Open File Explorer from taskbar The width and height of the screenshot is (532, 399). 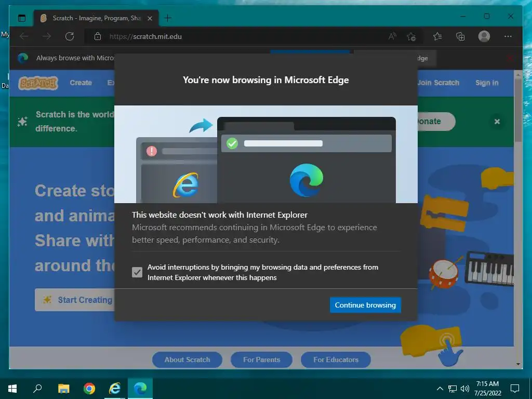click(63, 389)
